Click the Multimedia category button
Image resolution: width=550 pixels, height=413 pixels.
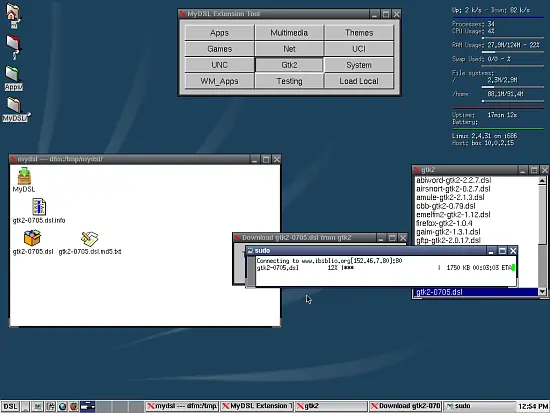tap(289, 33)
